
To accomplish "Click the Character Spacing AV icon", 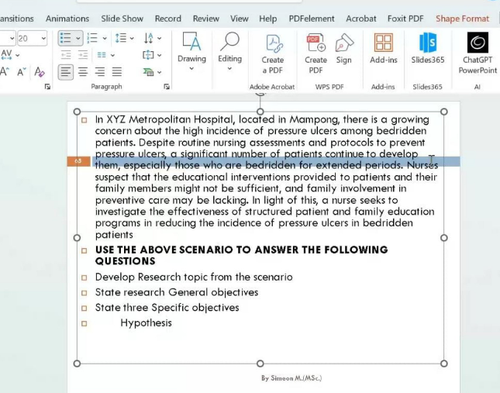I will pyautogui.click(x=7, y=54).
